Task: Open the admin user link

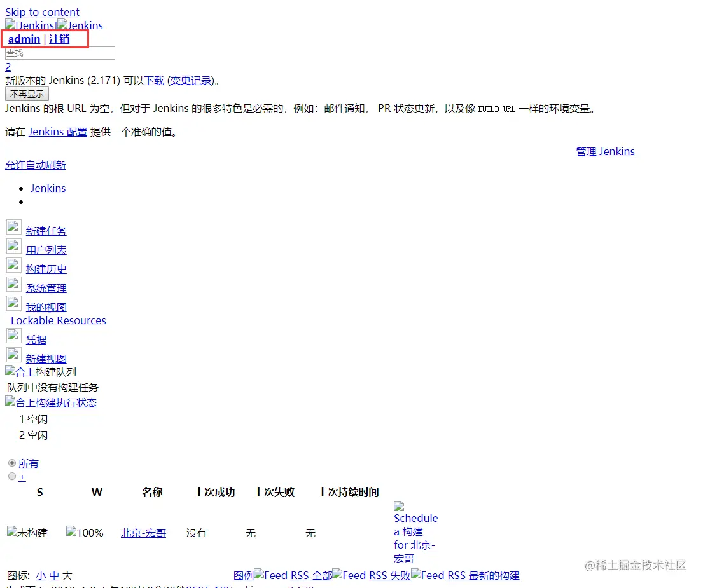Action: pos(24,39)
